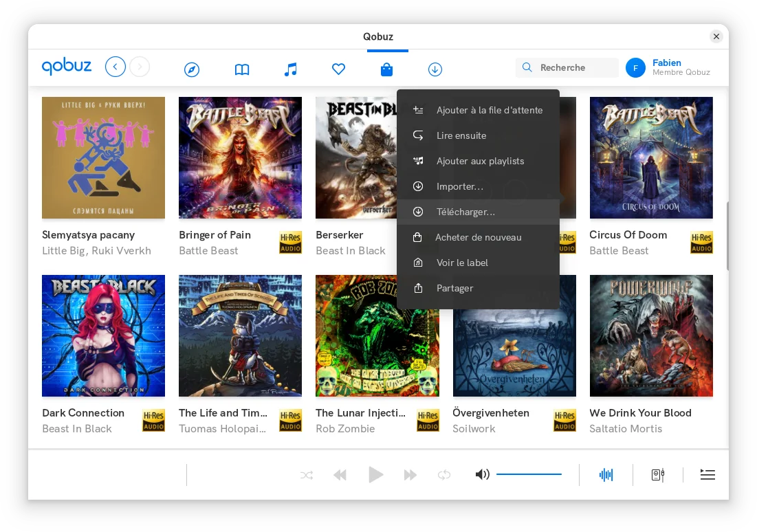
Task: Click the Fabien profile avatar
Action: [635, 68]
